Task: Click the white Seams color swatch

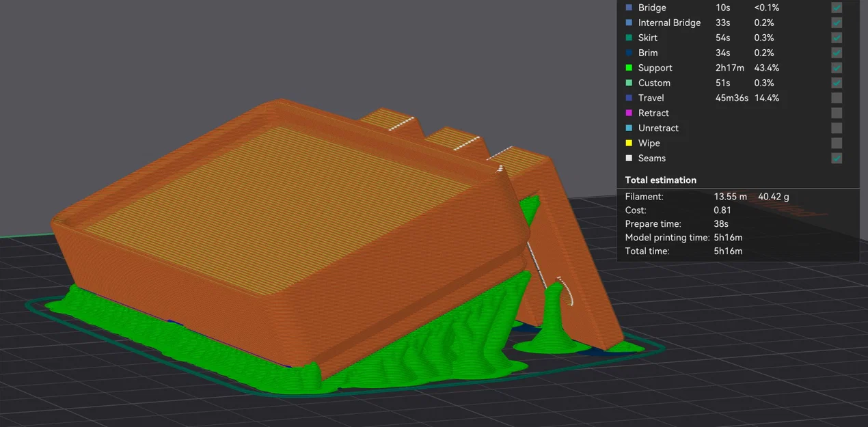Action: click(629, 158)
